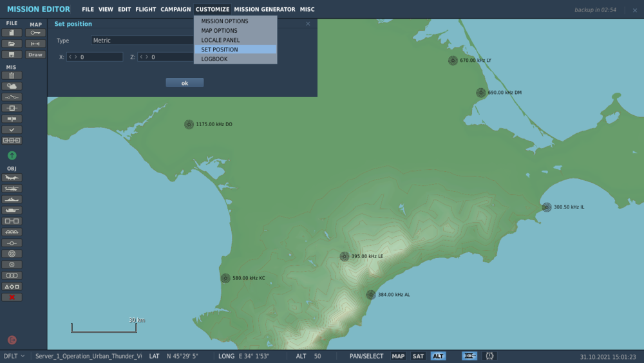Image resolution: width=644 pixels, height=363 pixels.
Task: Click the red exit icon at sidebar bottom
Action: [x=12, y=340]
